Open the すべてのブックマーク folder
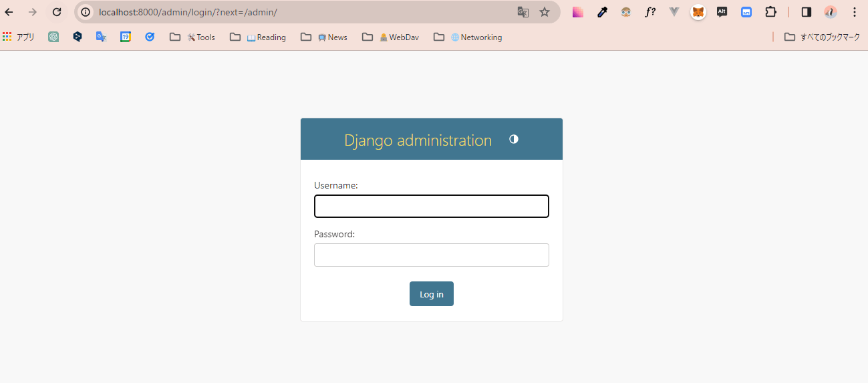 click(x=822, y=37)
